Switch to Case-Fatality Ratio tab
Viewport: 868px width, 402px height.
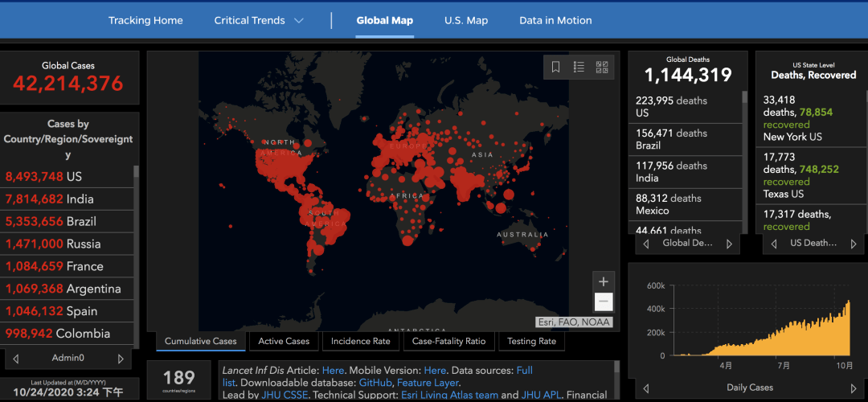pos(449,341)
